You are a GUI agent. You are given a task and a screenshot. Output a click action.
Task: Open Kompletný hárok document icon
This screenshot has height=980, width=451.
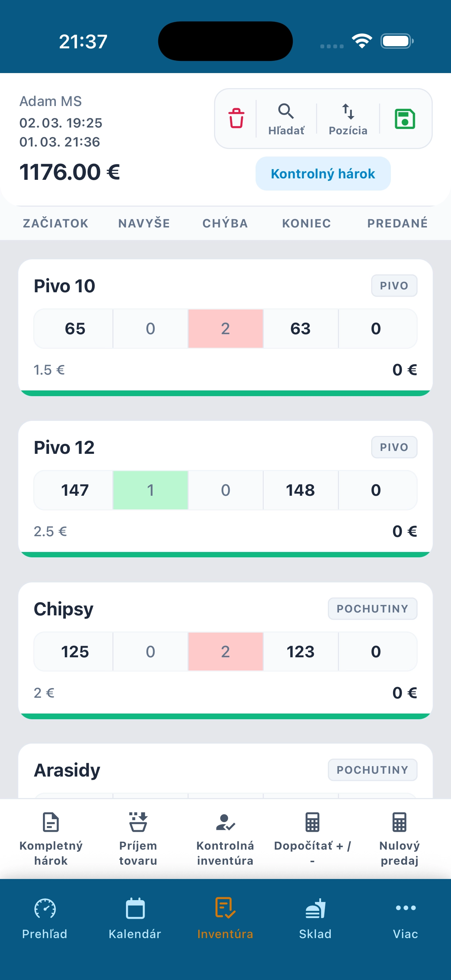coord(51,822)
